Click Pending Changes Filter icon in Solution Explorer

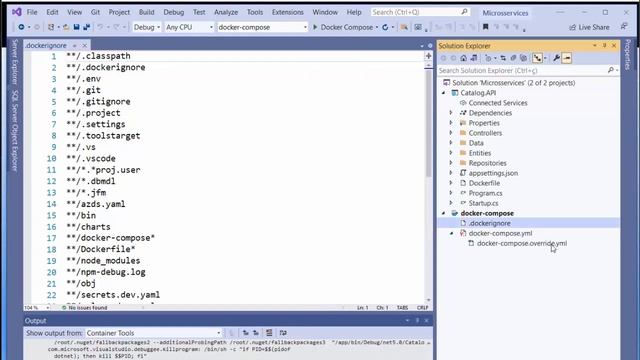click(488, 58)
